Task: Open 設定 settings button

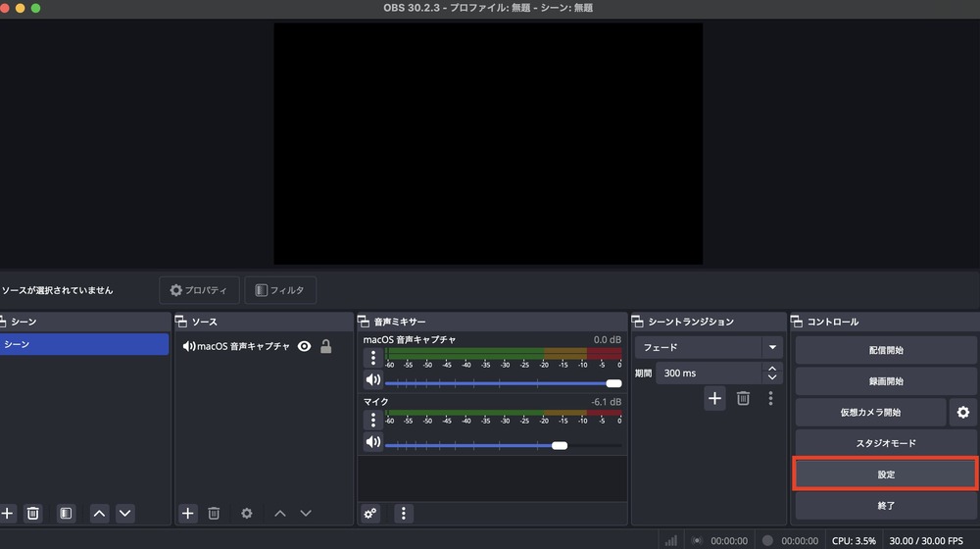Action: click(x=886, y=474)
